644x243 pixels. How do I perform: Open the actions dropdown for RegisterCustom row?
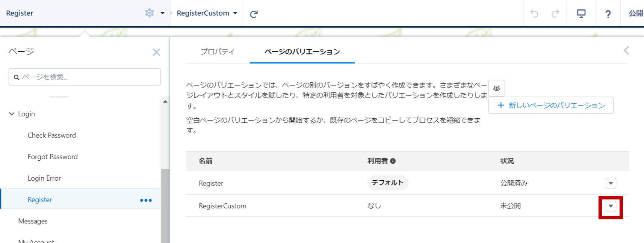[611, 206]
